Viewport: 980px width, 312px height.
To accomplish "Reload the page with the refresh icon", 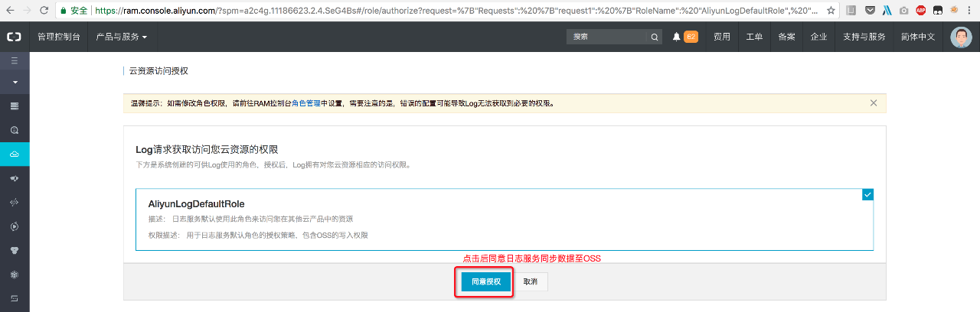I will coord(44,11).
